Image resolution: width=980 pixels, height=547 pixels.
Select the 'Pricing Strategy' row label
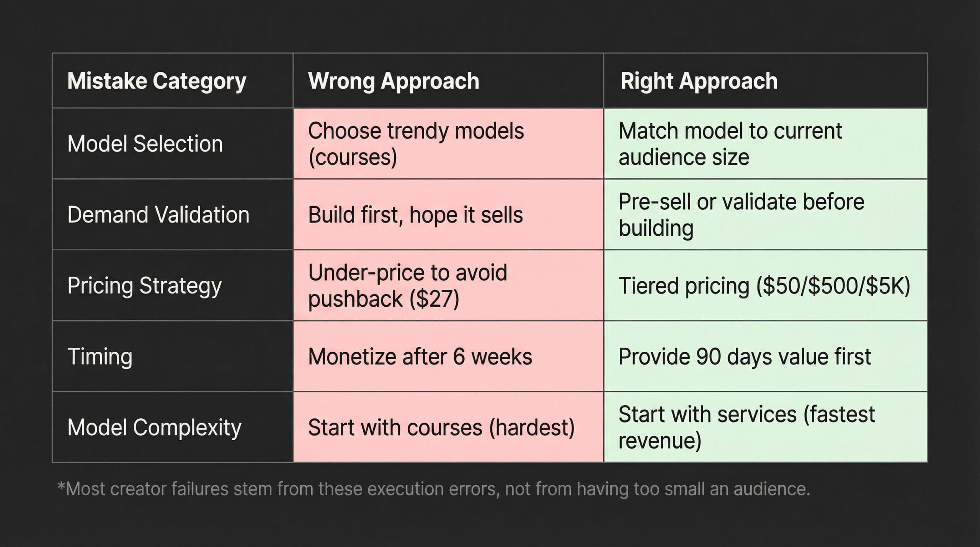coord(144,286)
